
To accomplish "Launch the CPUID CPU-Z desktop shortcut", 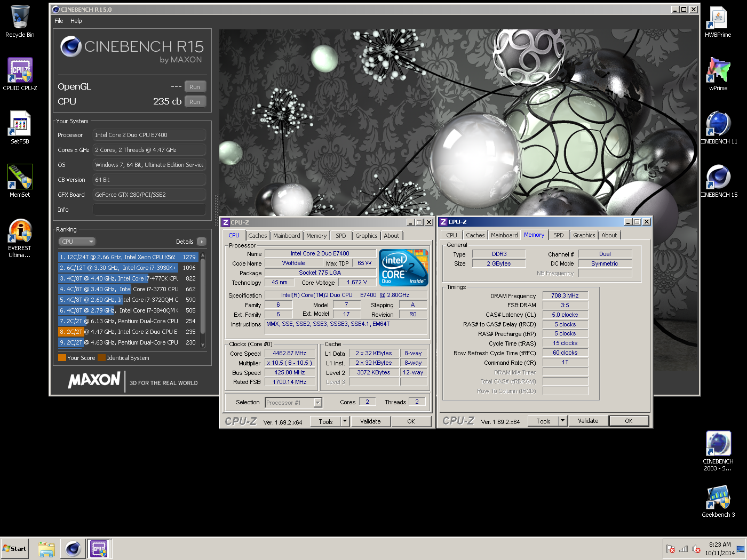I will (x=20, y=75).
